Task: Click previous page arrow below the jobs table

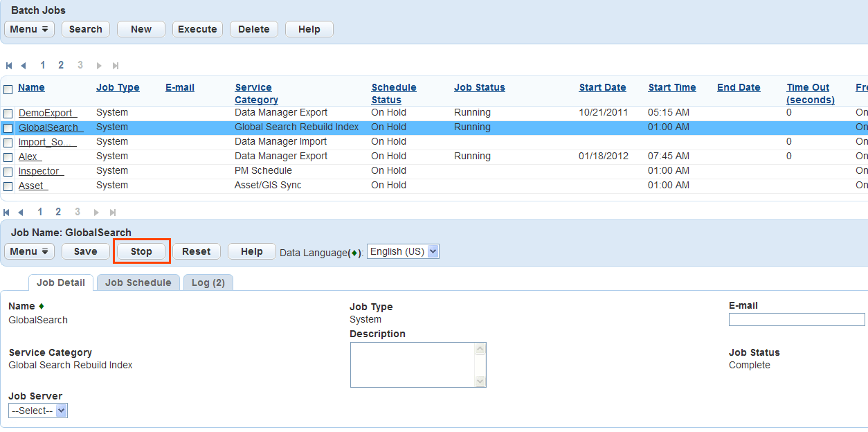Action: pyautogui.click(x=21, y=213)
